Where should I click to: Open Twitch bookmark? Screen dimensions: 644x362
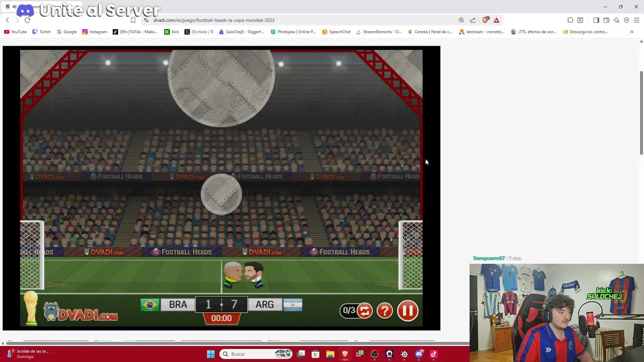[x=41, y=32]
